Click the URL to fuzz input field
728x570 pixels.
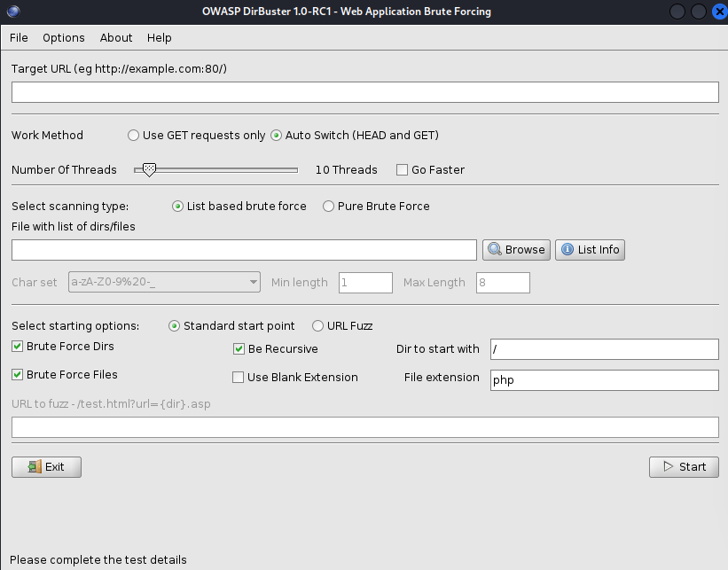[x=365, y=427]
